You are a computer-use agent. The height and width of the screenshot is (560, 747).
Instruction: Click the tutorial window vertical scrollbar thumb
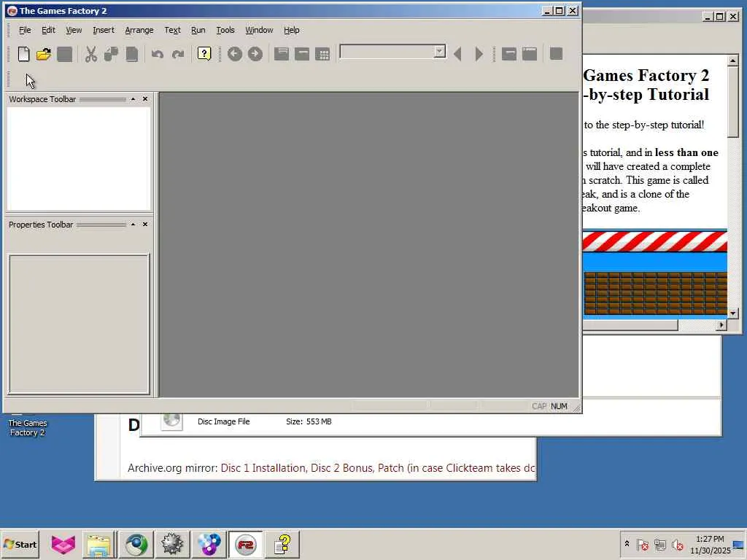(x=732, y=102)
